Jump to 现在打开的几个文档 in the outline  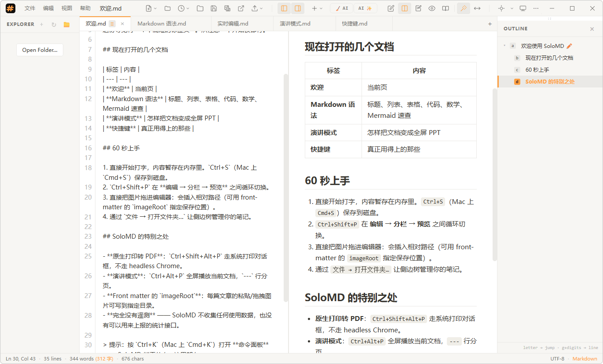549,58
